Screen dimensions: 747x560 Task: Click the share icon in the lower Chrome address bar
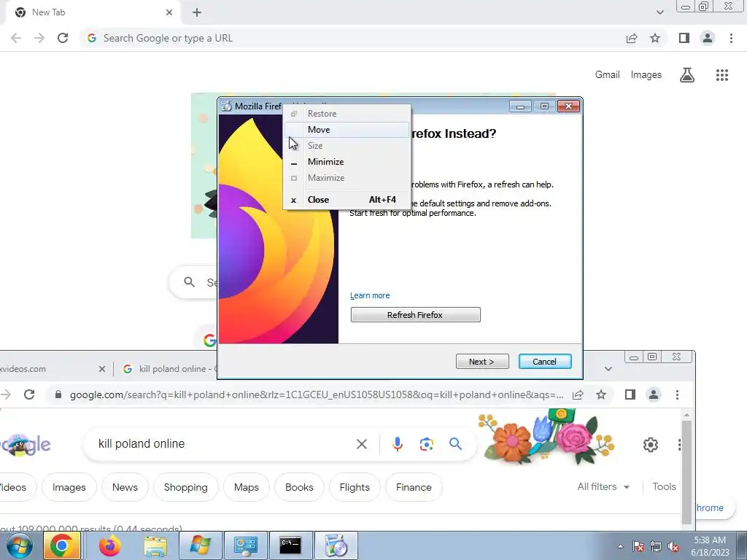pyautogui.click(x=578, y=394)
